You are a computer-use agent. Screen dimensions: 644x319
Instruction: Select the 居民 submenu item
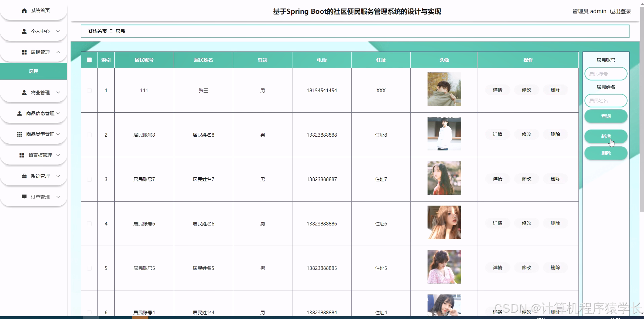(34, 71)
